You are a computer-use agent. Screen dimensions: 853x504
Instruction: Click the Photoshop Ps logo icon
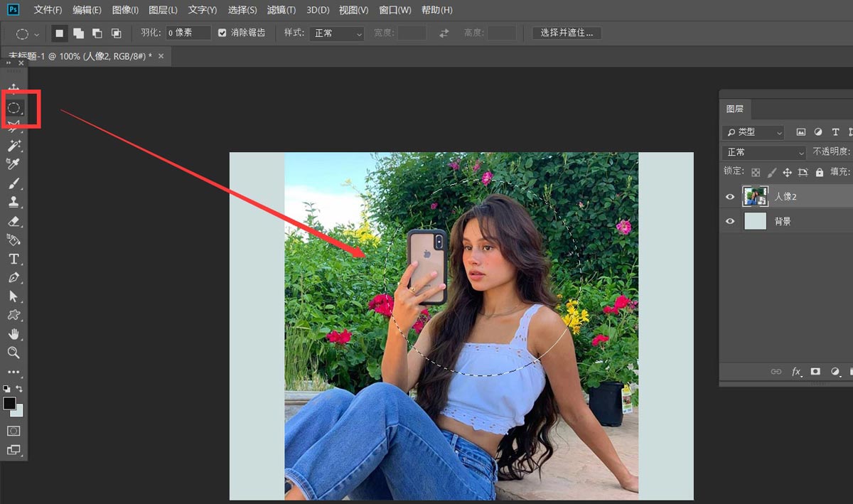[x=14, y=10]
